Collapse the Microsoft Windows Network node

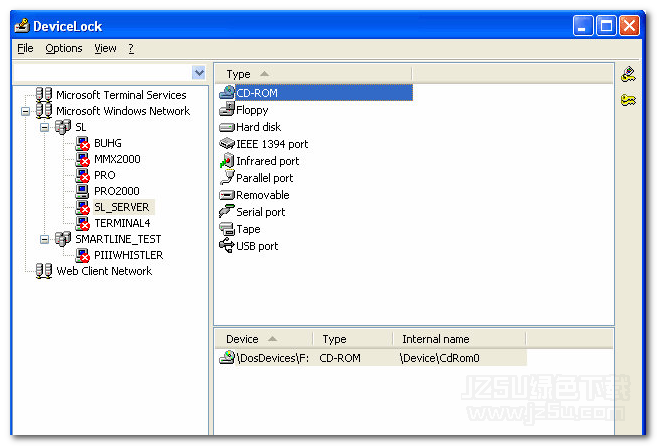click(x=26, y=112)
